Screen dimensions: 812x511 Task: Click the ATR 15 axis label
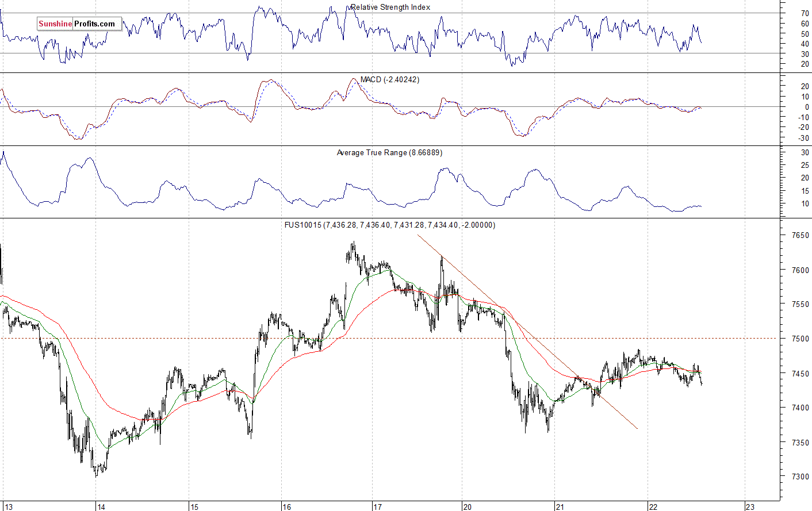click(x=805, y=191)
